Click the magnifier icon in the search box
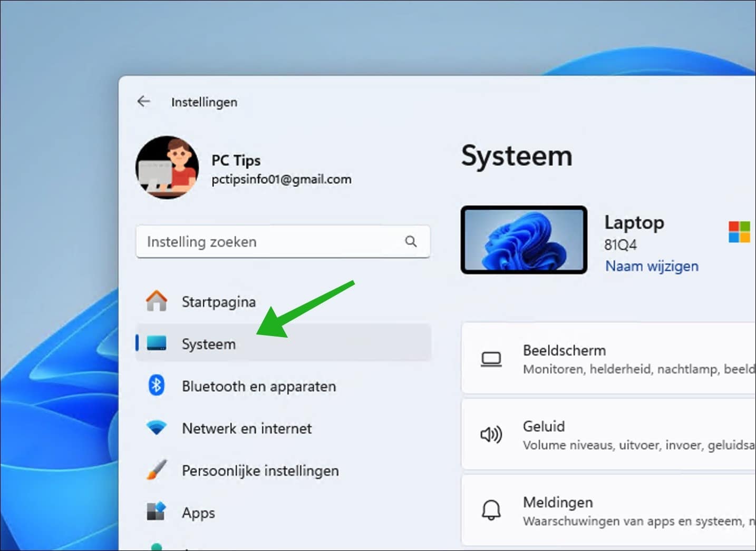 [411, 242]
